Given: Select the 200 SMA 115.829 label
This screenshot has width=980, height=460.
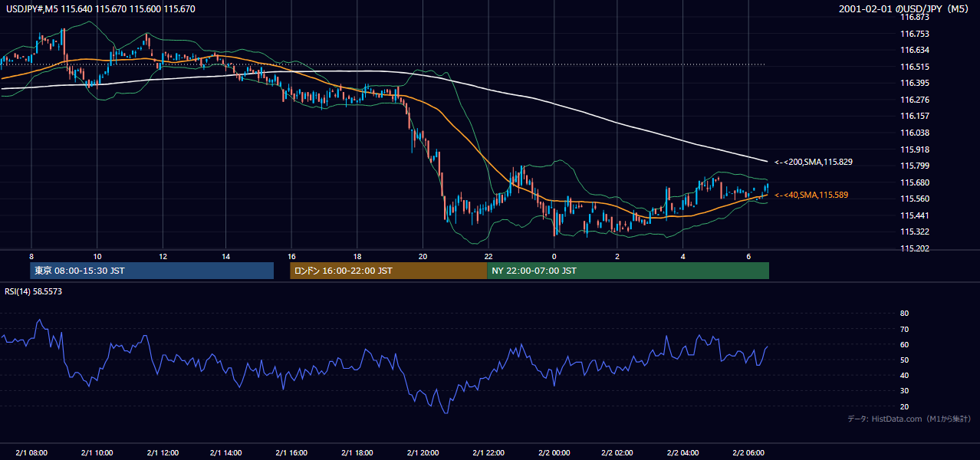Looking at the screenshot, I should click(813, 163).
